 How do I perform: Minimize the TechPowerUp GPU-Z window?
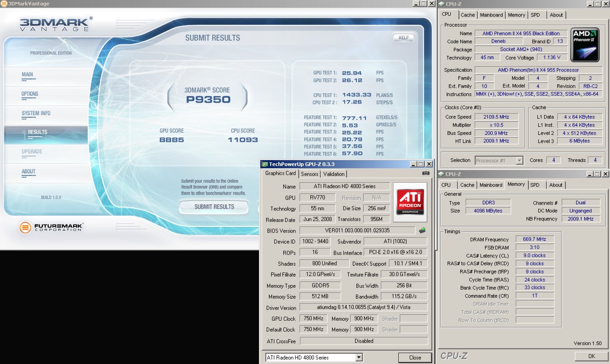coord(413,164)
